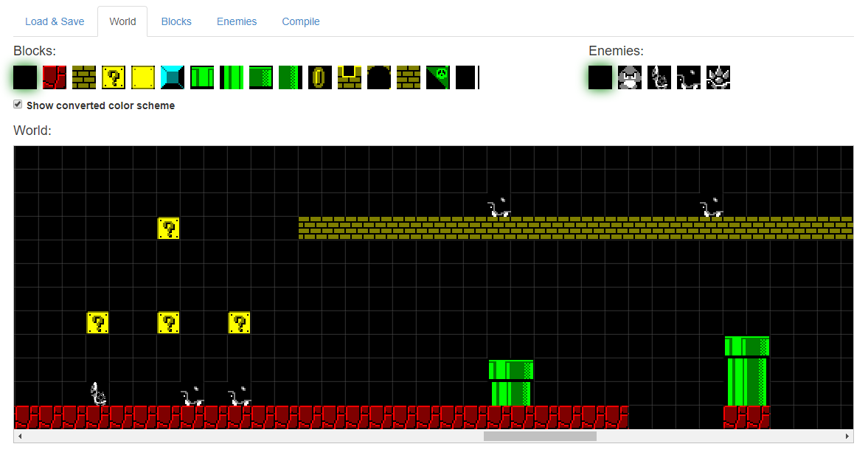The width and height of the screenshot is (868, 458).
Task: Select the empty black block tile
Action: click(x=25, y=77)
